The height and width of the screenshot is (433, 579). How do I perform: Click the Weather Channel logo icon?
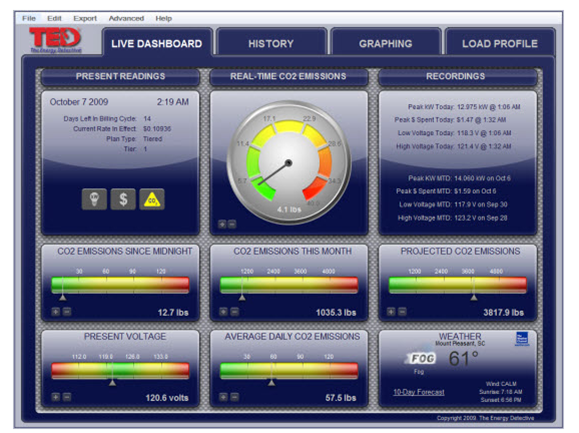522,339
